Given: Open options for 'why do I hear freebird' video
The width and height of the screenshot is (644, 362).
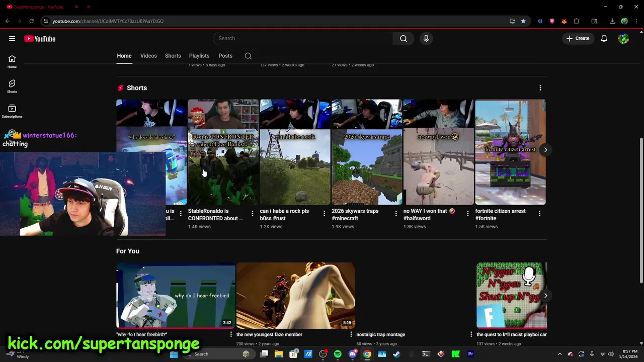Looking at the screenshot, I should coord(231,334).
